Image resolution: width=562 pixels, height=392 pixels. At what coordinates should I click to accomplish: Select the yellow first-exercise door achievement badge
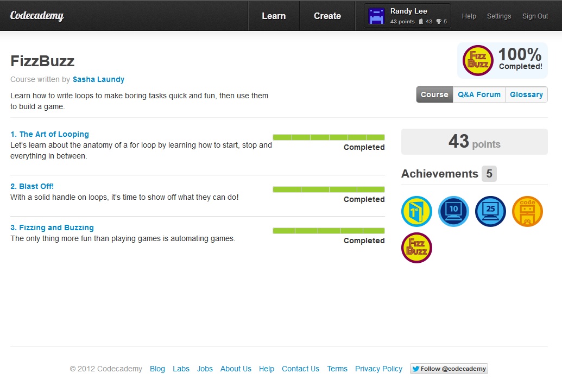(416, 212)
